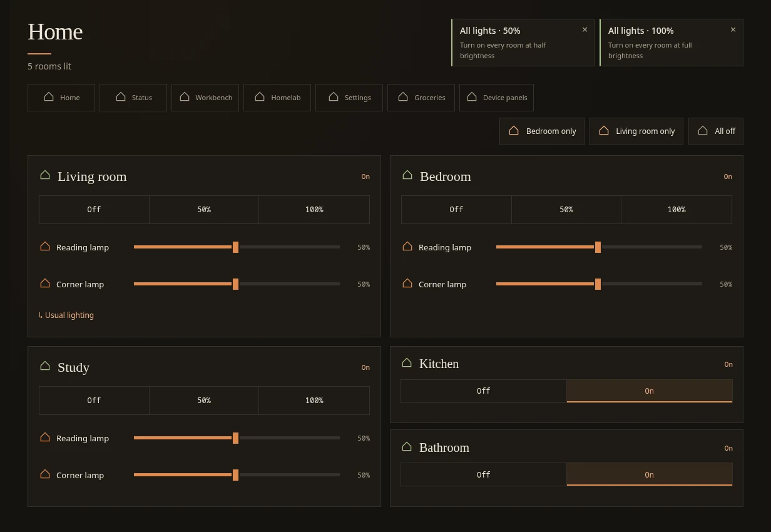The image size is (771, 532).
Task: Set Living room to Off
Action: [94, 210]
